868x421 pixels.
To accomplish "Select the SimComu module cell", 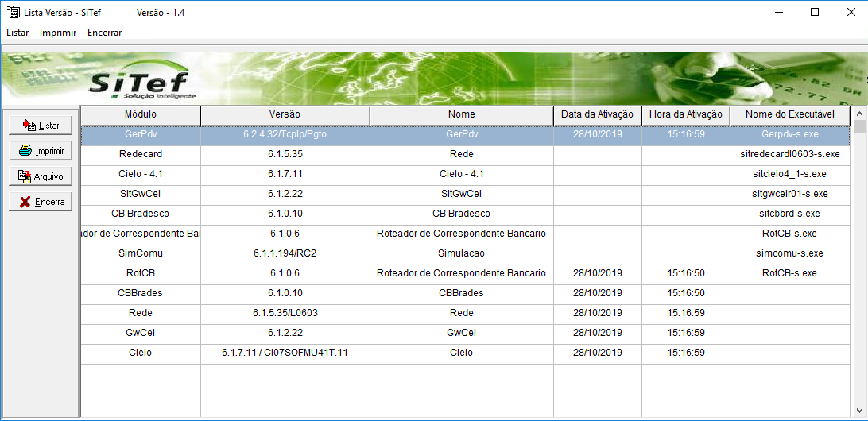I will click(141, 254).
